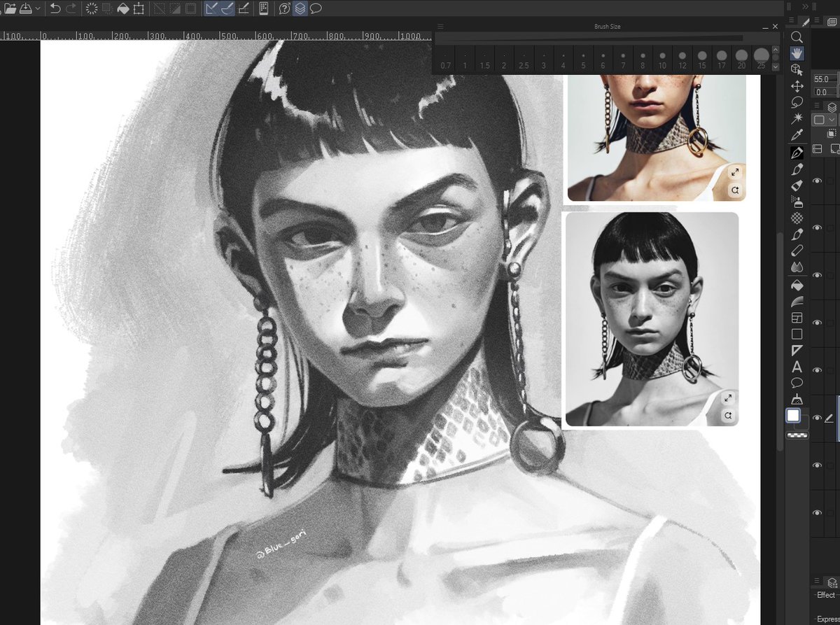Select the Move layer tool

click(x=797, y=86)
